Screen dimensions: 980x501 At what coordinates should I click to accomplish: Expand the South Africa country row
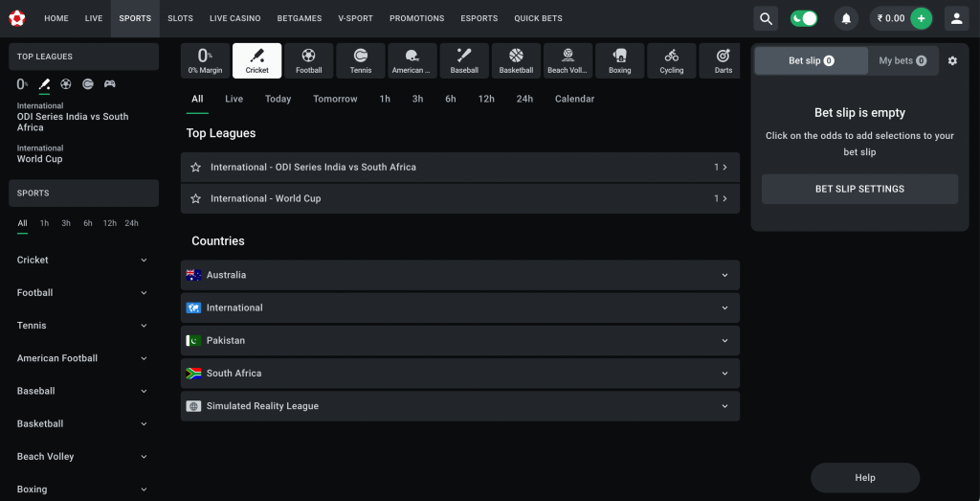pos(460,374)
